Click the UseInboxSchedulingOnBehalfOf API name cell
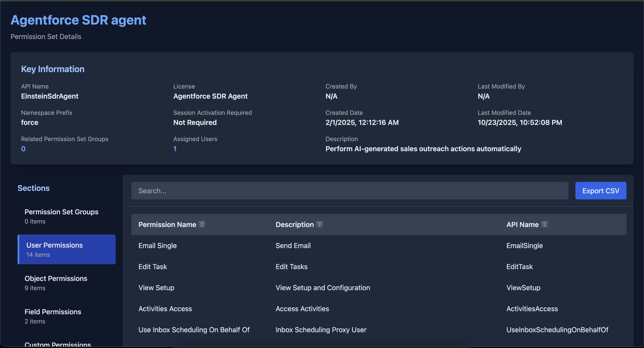 click(x=557, y=330)
